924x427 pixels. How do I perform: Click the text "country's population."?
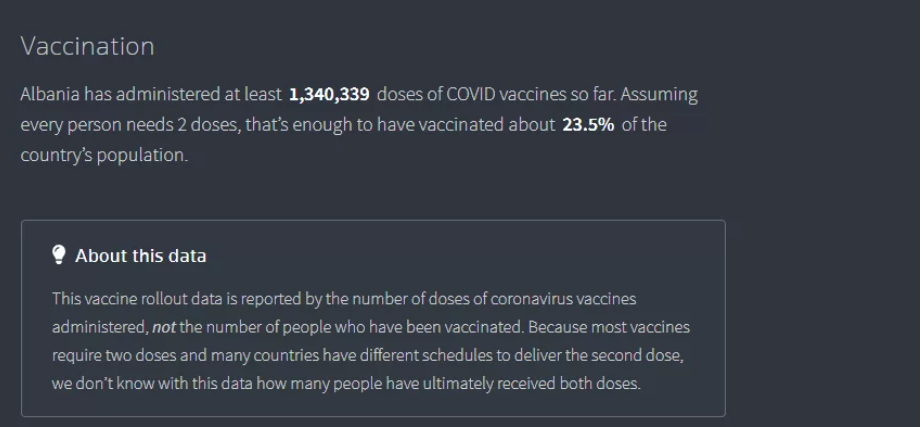coord(103,156)
